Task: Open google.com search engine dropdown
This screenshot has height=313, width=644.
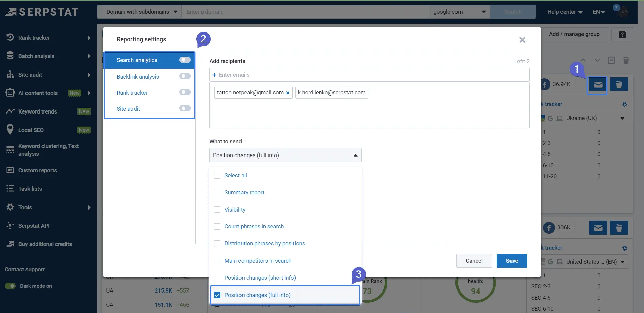Action: [x=460, y=12]
